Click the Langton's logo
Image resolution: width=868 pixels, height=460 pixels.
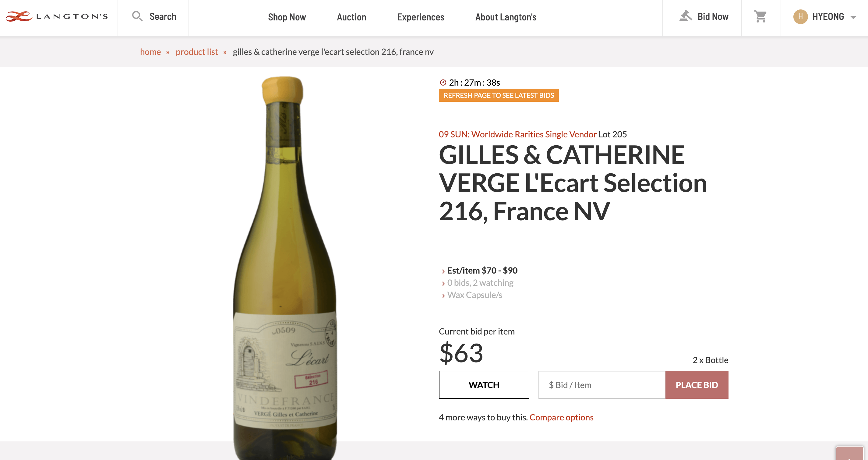coord(57,16)
